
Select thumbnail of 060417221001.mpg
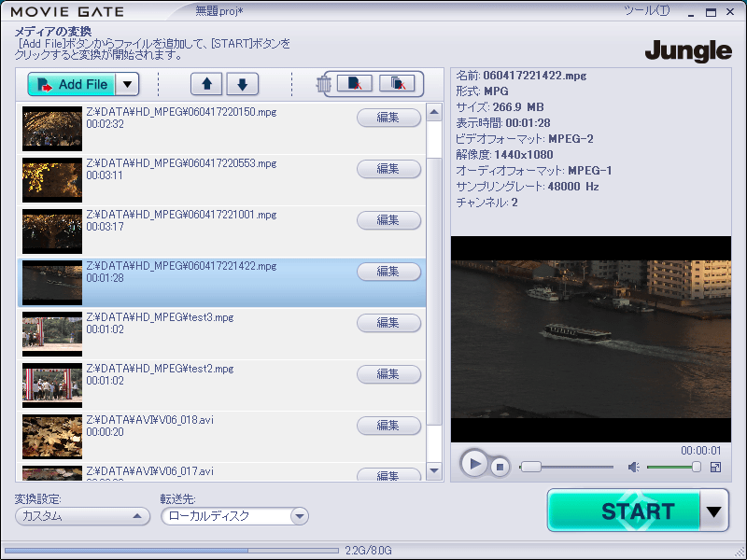[x=52, y=231]
